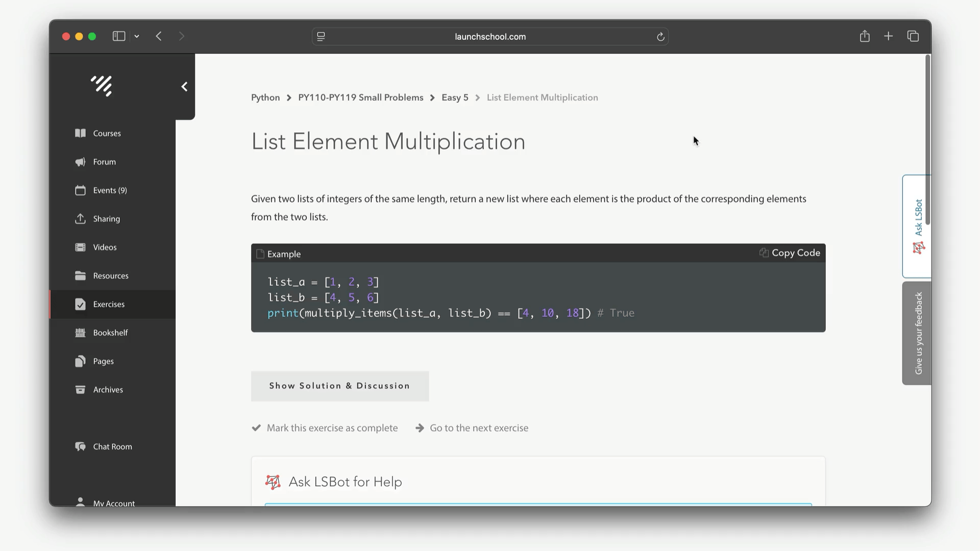Open Courses from sidebar
Image resolution: width=980 pixels, height=551 pixels.
pos(107,133)
